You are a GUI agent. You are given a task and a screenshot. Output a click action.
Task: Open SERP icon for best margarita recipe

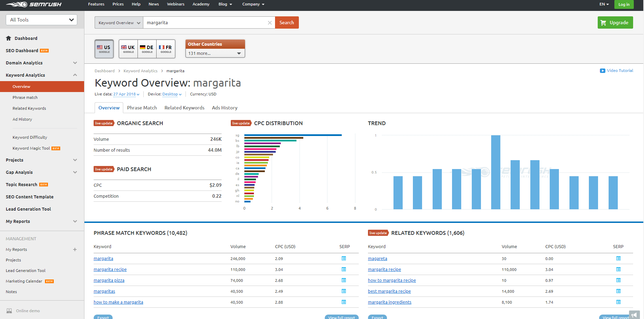tap(618, 291)
